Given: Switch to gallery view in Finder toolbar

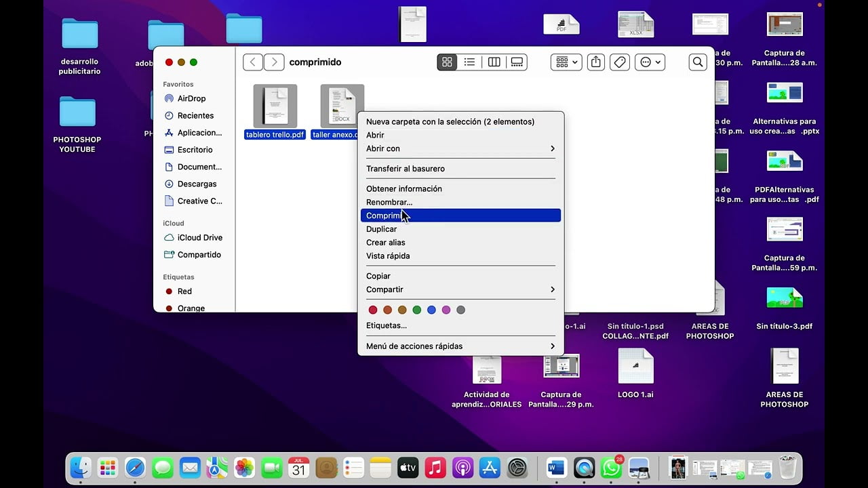Looking at the screenshot, I should (x=517, y=62).
